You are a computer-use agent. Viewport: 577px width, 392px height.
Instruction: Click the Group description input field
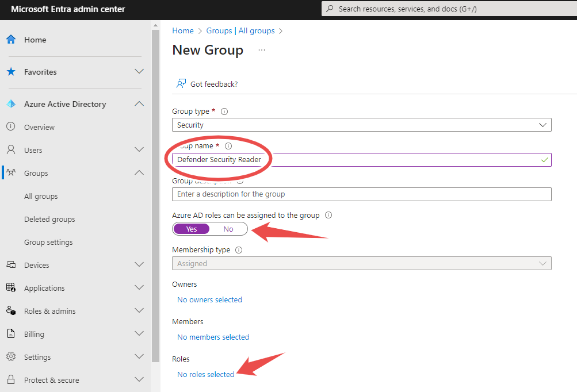tap(362, 194)
